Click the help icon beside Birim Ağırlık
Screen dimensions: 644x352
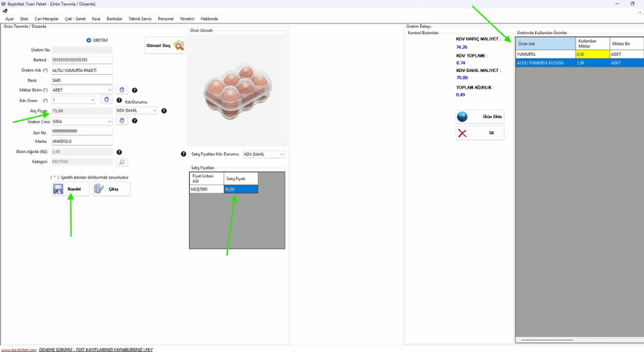pos(119,152)
